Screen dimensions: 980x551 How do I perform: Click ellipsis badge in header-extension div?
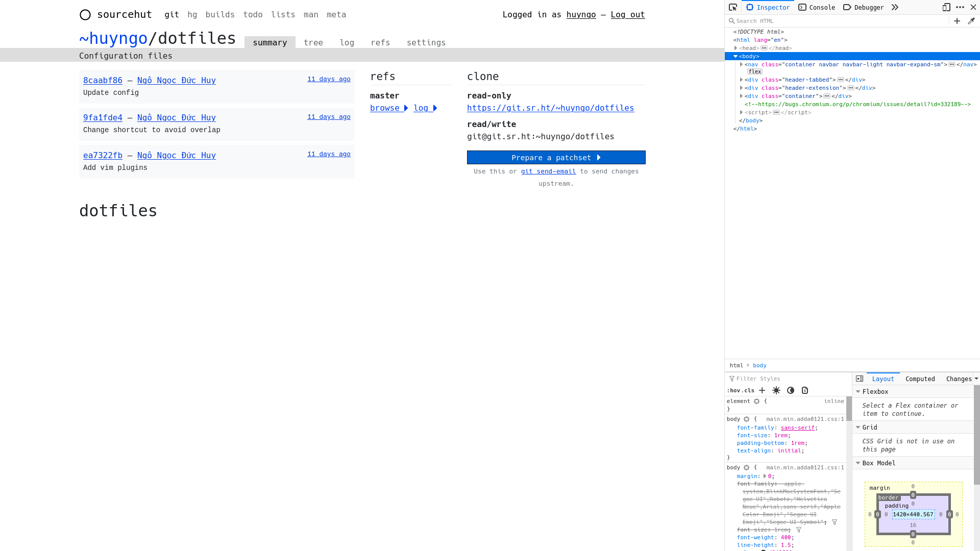pyautogui.click(x=851, y=88)
